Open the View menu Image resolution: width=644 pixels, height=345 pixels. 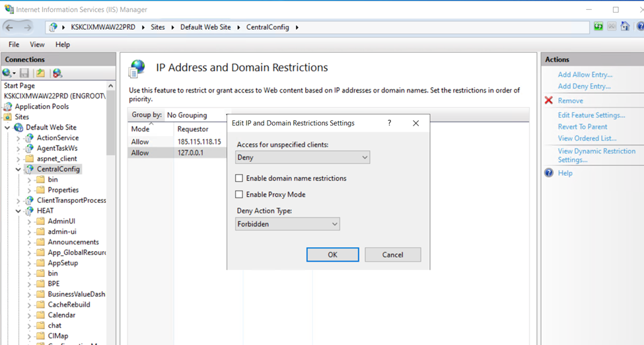[x=37, y=44]
